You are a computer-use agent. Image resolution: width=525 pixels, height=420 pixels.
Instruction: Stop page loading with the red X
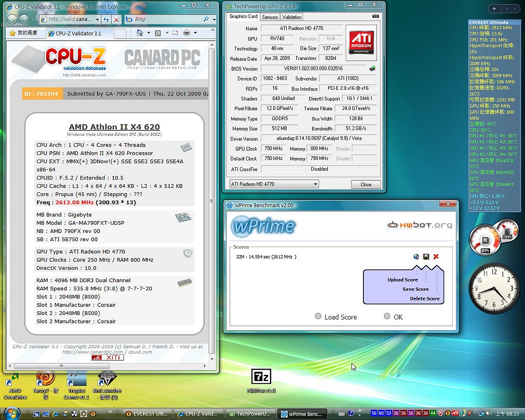[x=116, y=19]
